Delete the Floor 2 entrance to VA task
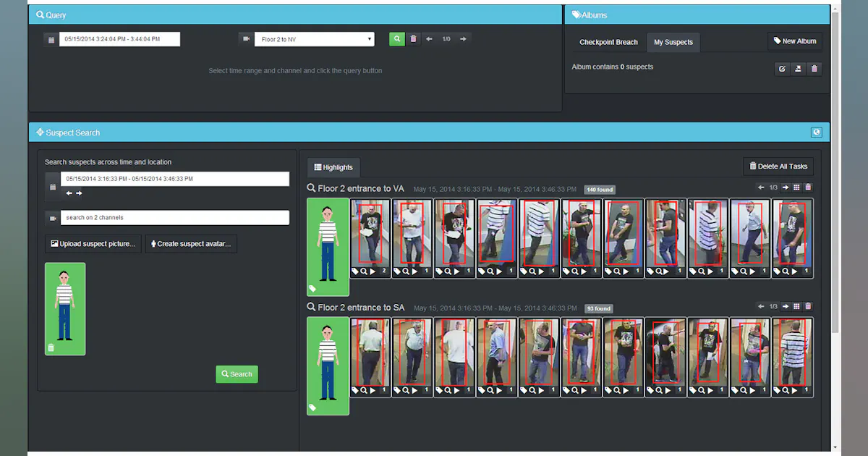The height and width of the screenshot is (456, 868). [x=808, y=187]
